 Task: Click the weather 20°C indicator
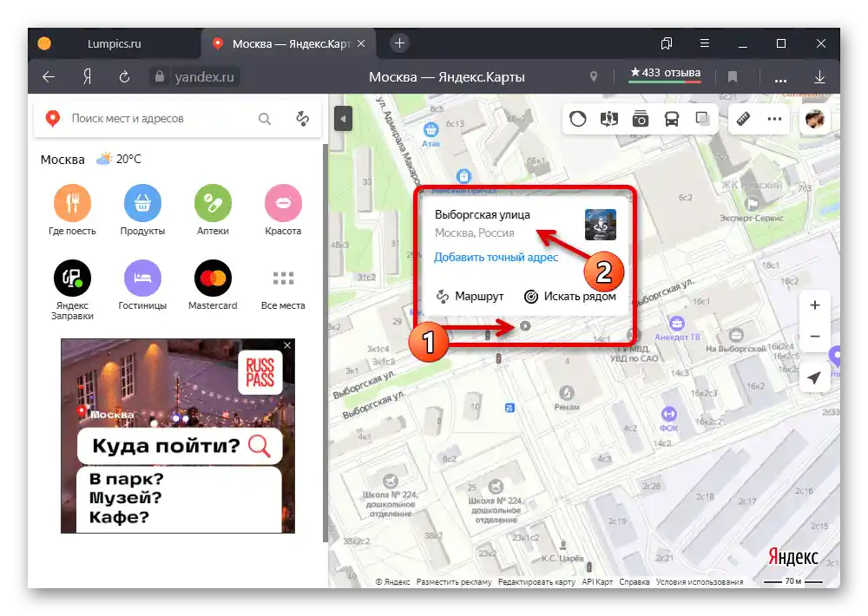[119, 160]
